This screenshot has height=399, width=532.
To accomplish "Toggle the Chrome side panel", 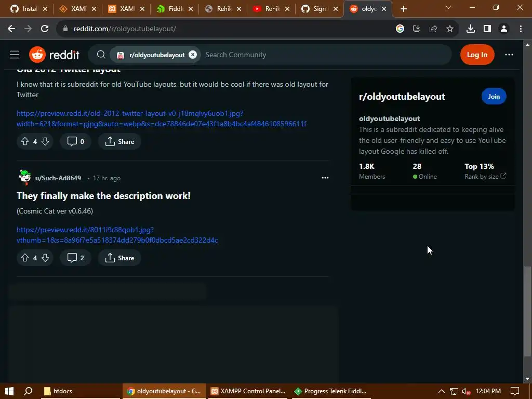I will (487, 29).
